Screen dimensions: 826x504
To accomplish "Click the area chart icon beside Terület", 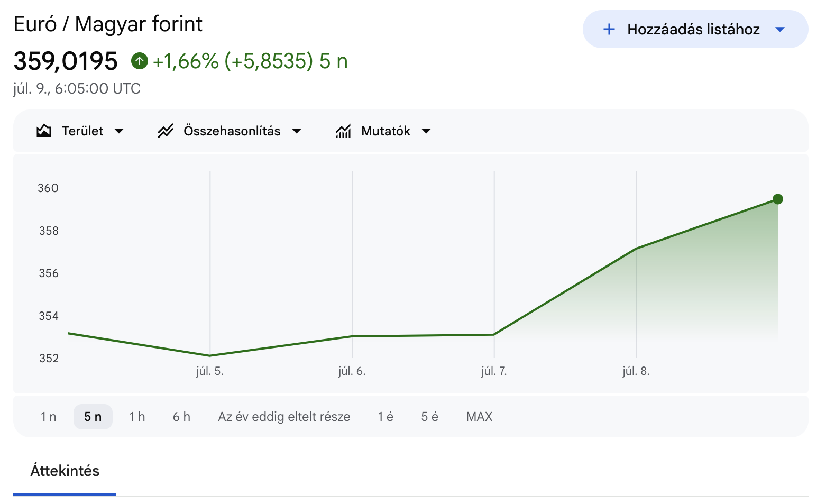I will (44, 131).
